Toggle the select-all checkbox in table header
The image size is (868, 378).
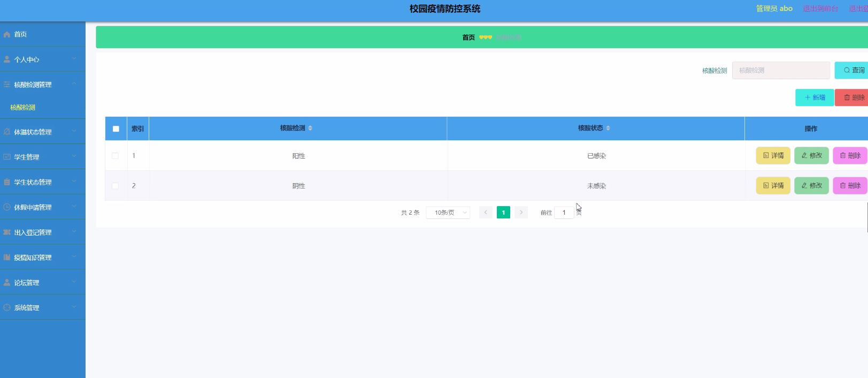116,128
